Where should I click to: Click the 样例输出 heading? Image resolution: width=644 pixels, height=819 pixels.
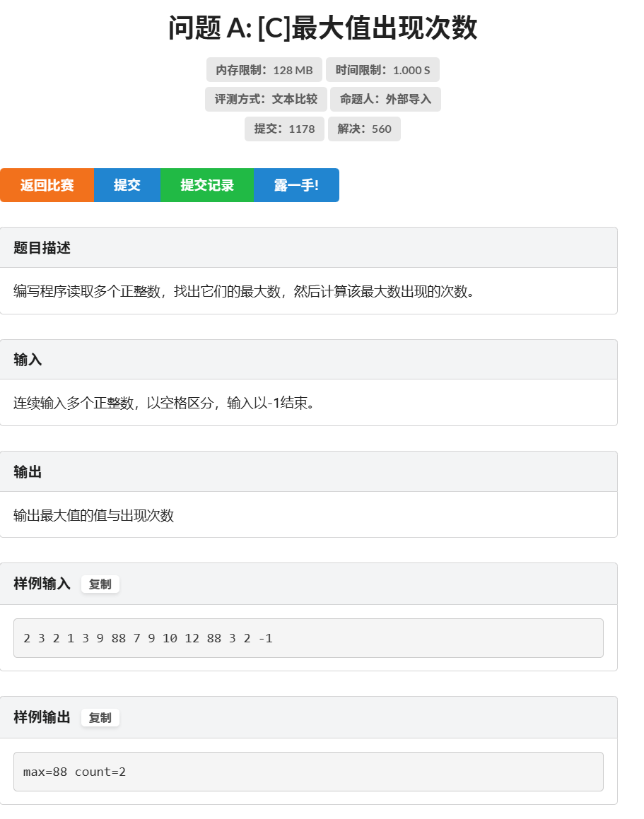click(x=42, y=717)
